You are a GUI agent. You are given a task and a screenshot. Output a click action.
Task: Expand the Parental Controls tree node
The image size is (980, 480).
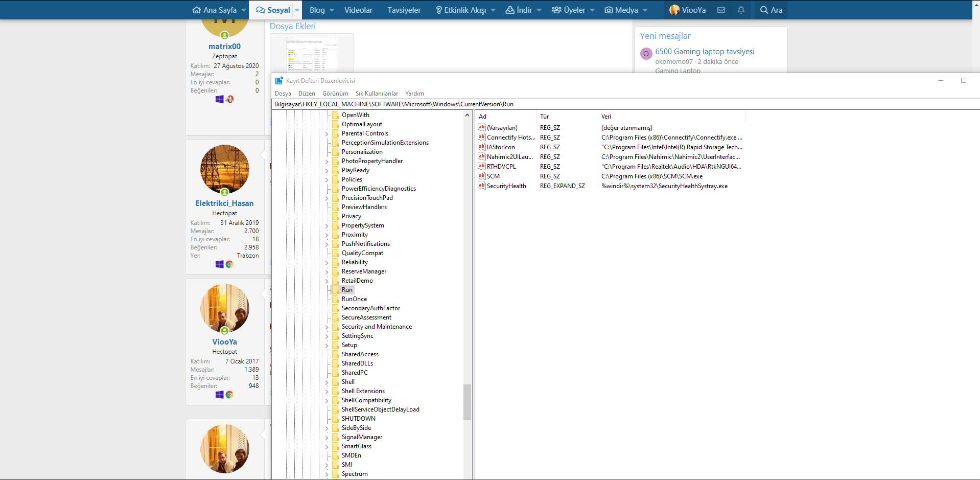coord(327,134)
